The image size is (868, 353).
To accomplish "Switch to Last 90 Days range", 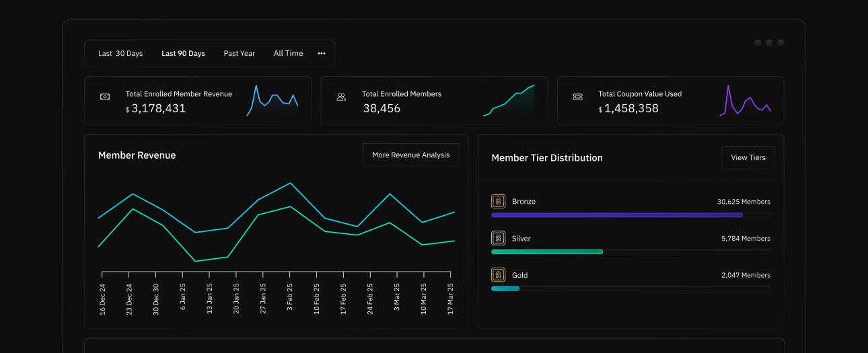I will [x=183, y=54].
